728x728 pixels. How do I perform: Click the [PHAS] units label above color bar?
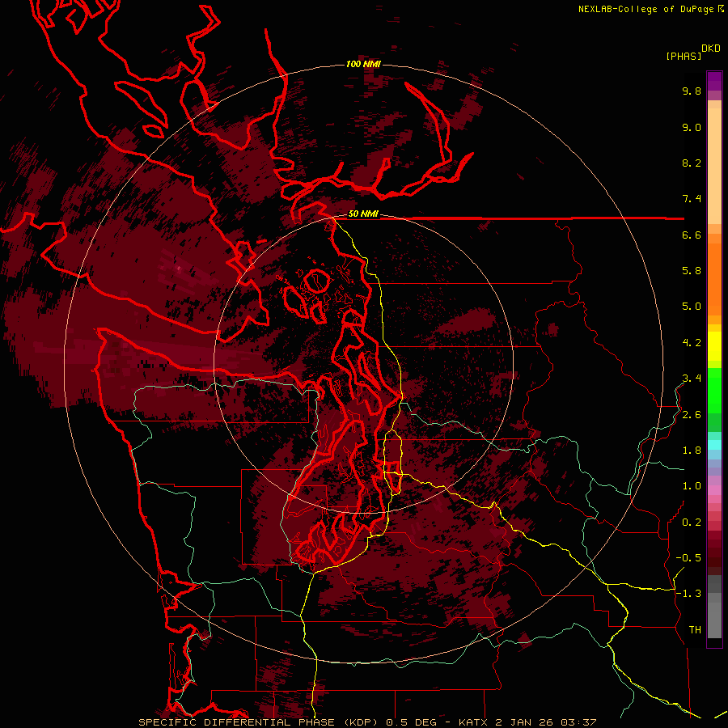[684, 56]
